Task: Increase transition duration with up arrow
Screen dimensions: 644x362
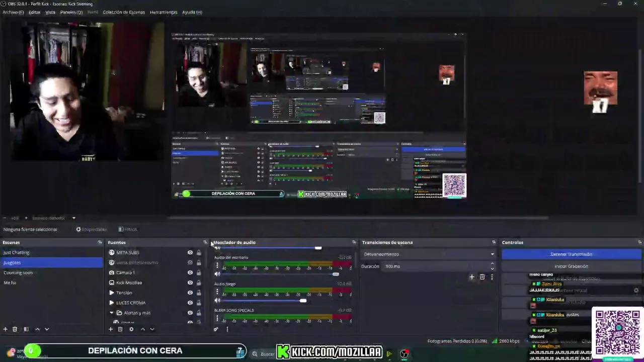Action: [492, 264]
